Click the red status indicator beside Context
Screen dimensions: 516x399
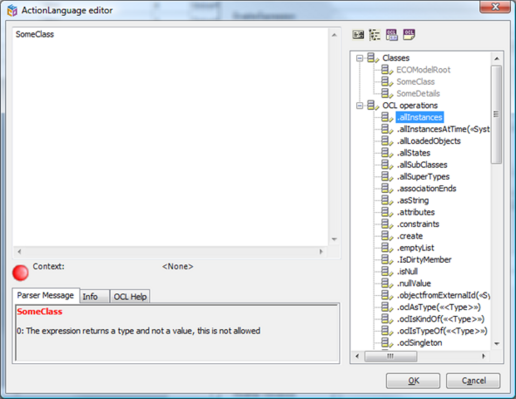tap(20, 273)
